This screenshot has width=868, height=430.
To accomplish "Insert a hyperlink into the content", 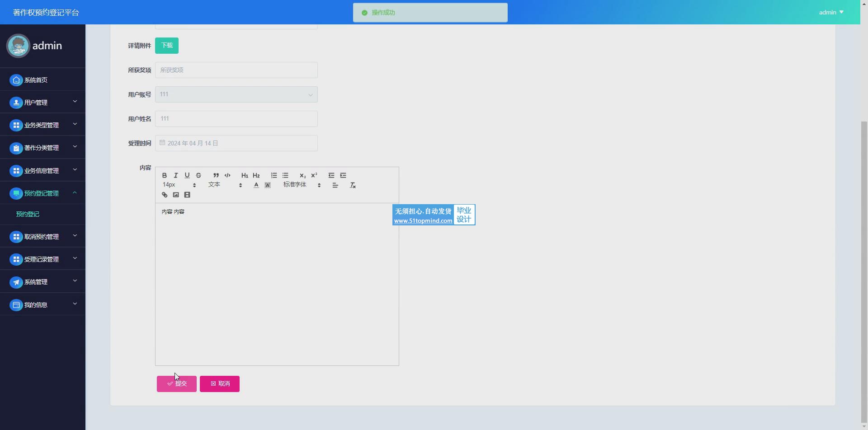I will 165,195.
